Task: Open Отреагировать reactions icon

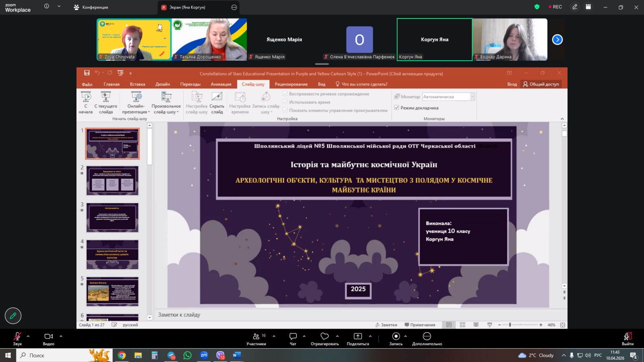Action: point(324,337)
